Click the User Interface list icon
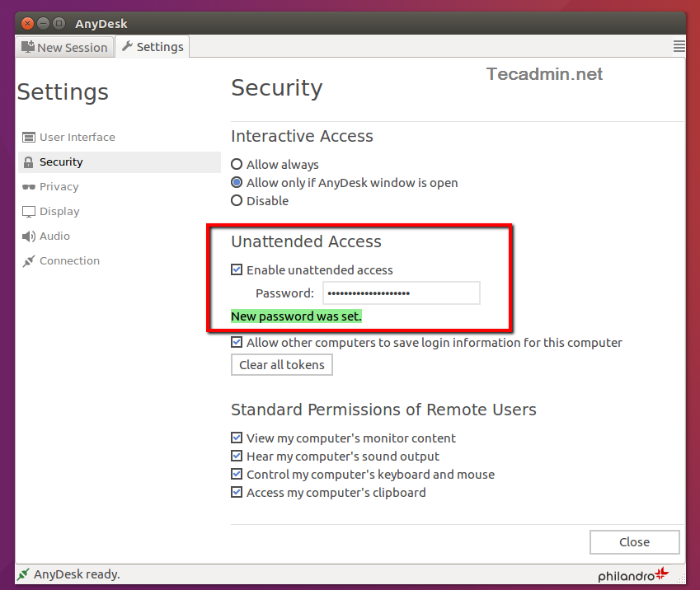700x590 pixels. coord(29,137)
